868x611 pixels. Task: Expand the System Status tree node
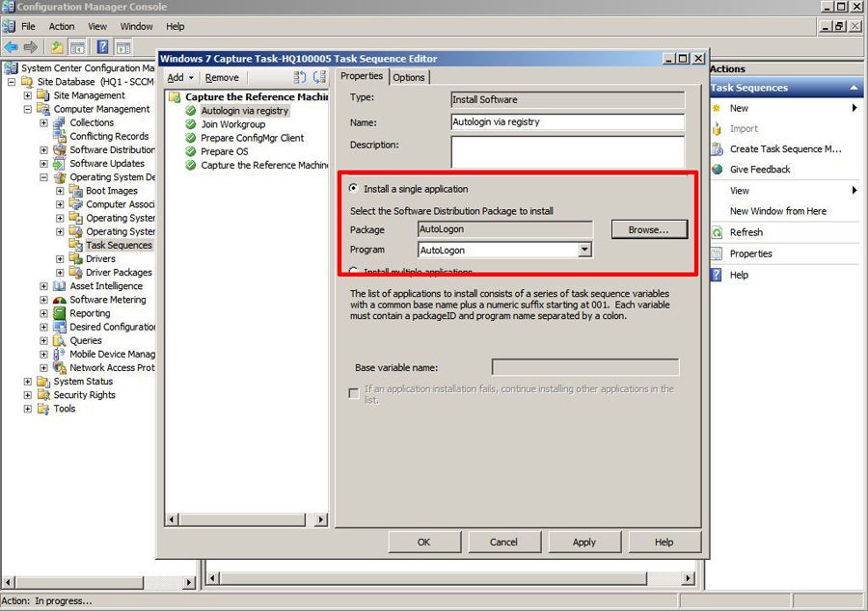pos(28,382)
